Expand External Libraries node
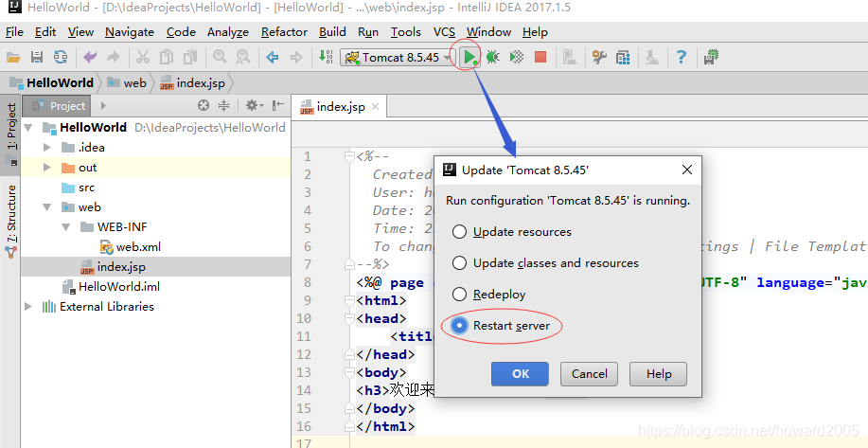 (28, 307)
